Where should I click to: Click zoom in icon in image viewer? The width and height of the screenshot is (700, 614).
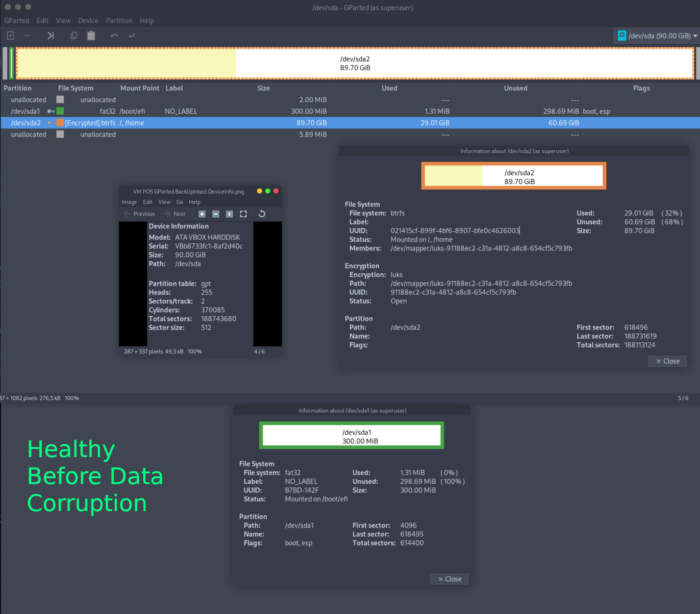[202, 214]
